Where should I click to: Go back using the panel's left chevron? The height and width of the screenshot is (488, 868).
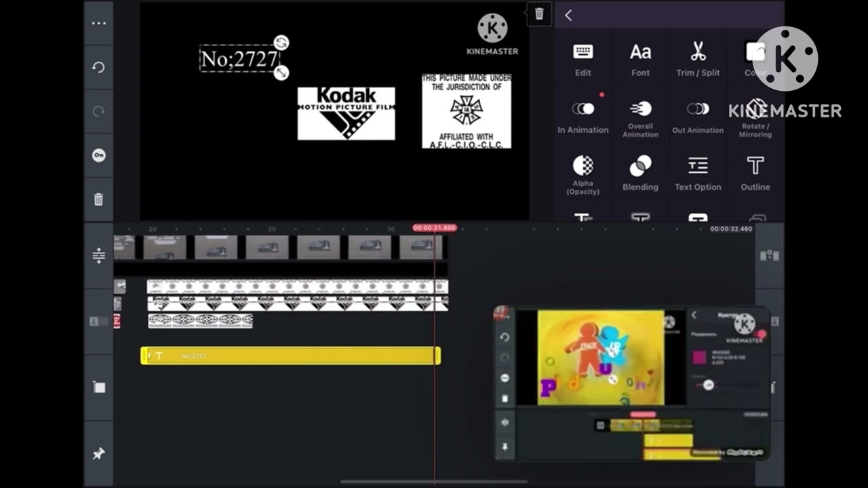(x=568, y=15)
